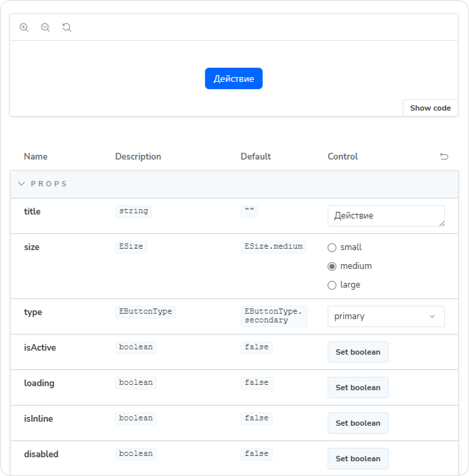Reset all controls using the undo icon
Image resolution: width=469 pixels, height=476 pixels.
pos(444,157)
